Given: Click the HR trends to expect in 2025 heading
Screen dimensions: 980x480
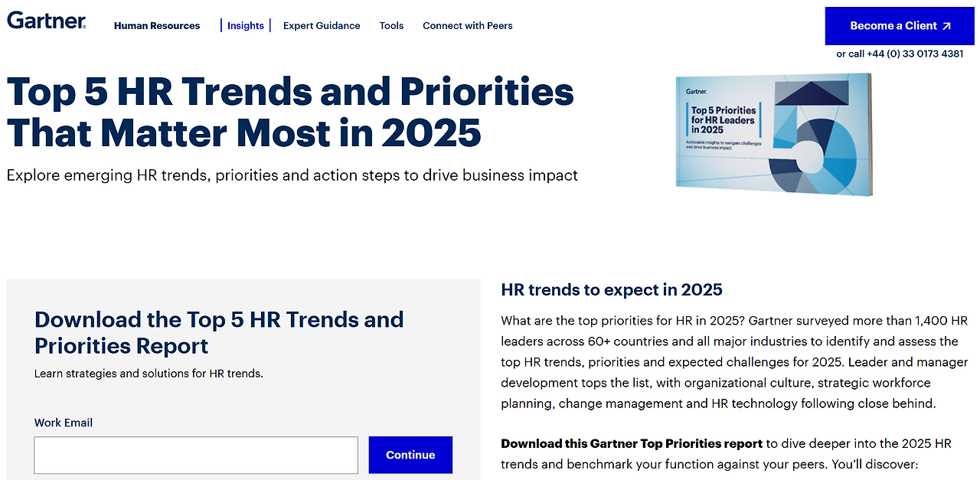Looking at the screenshot, I should coord(612,290).
